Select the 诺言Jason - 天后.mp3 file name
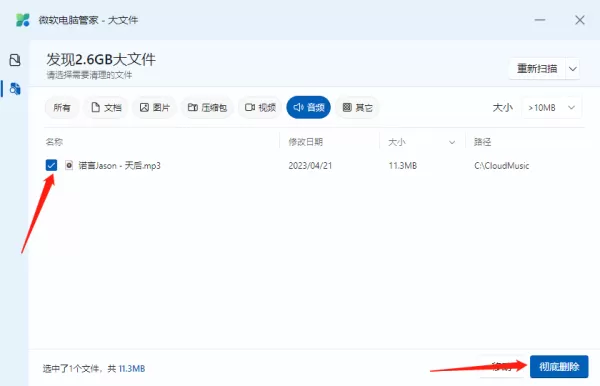The height and width of the screenshot is (386, 600). (x=119, y=165)
